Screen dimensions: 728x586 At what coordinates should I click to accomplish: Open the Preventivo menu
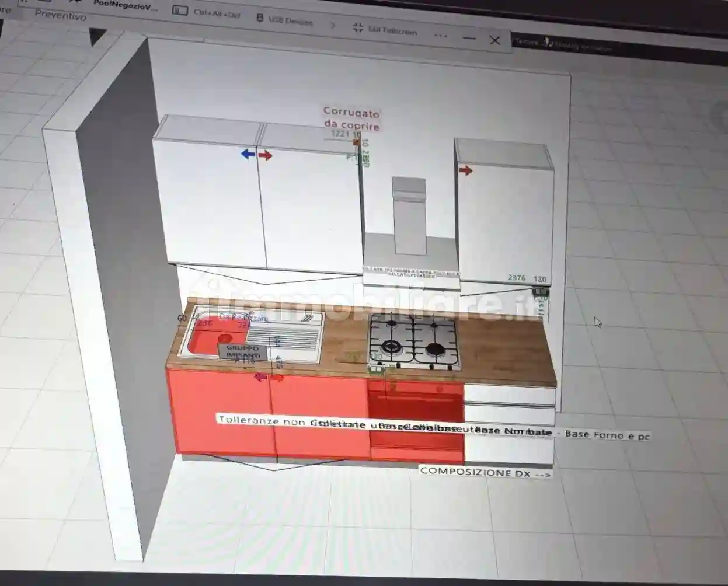tap(61, 16)
